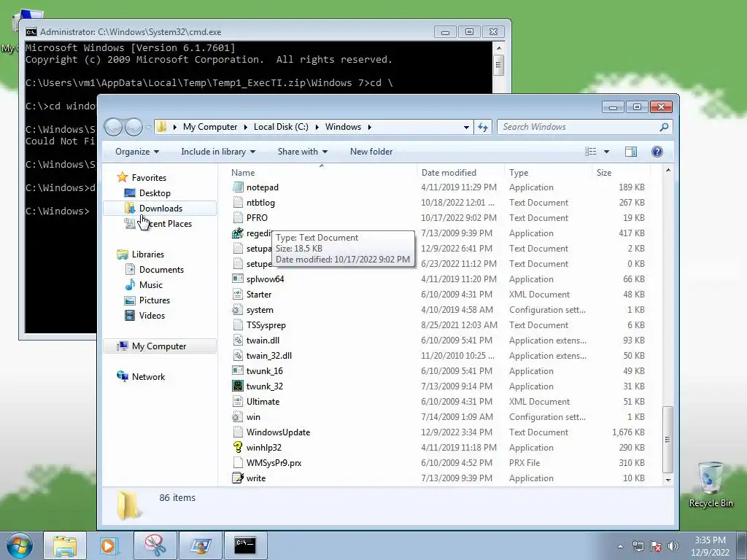747x560 pixels.
Task: Select the system configuration settings icon
Action: [x=237, y=309]
